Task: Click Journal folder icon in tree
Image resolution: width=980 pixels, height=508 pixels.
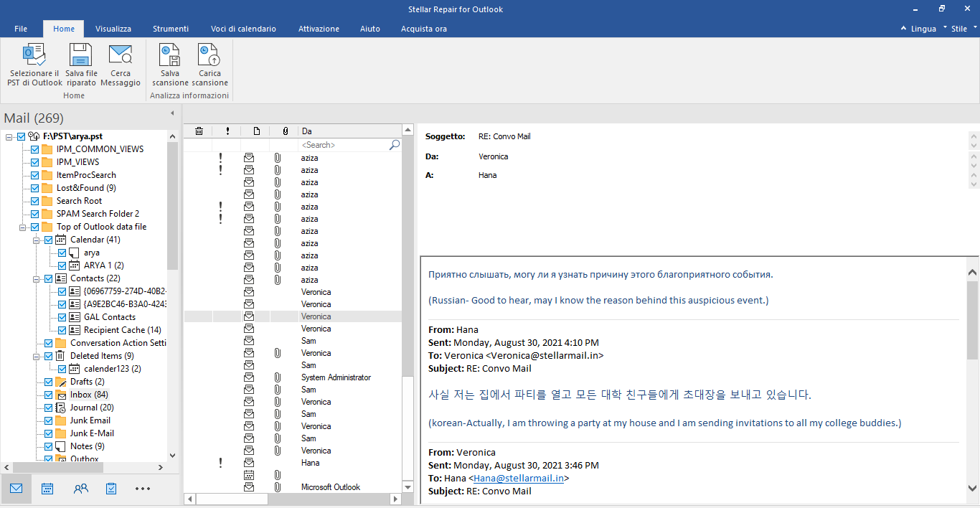Action: pyautogui.click(x=60, y=408)
